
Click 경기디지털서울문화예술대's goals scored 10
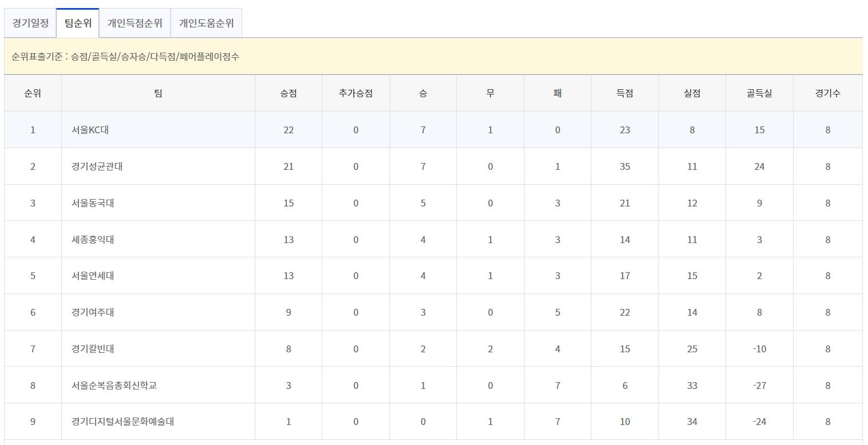[625, 422]
